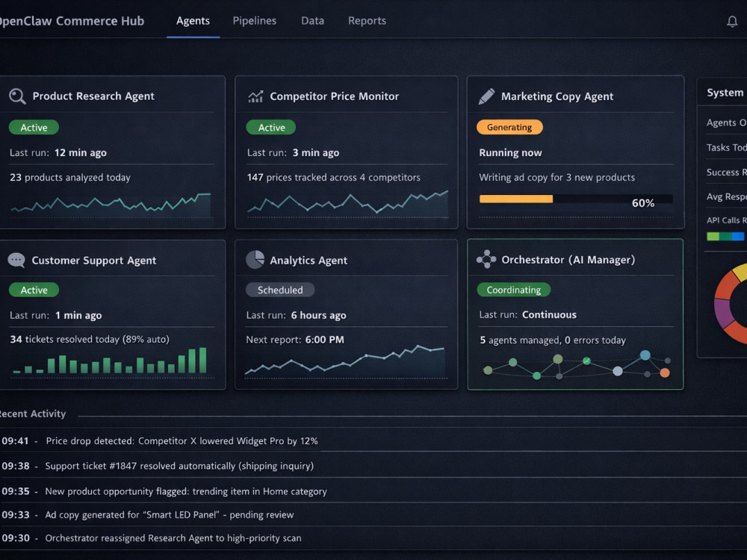747x560 pixels.
Task: Click the 60% ad copy progress bar
Action: coord(576,199)
